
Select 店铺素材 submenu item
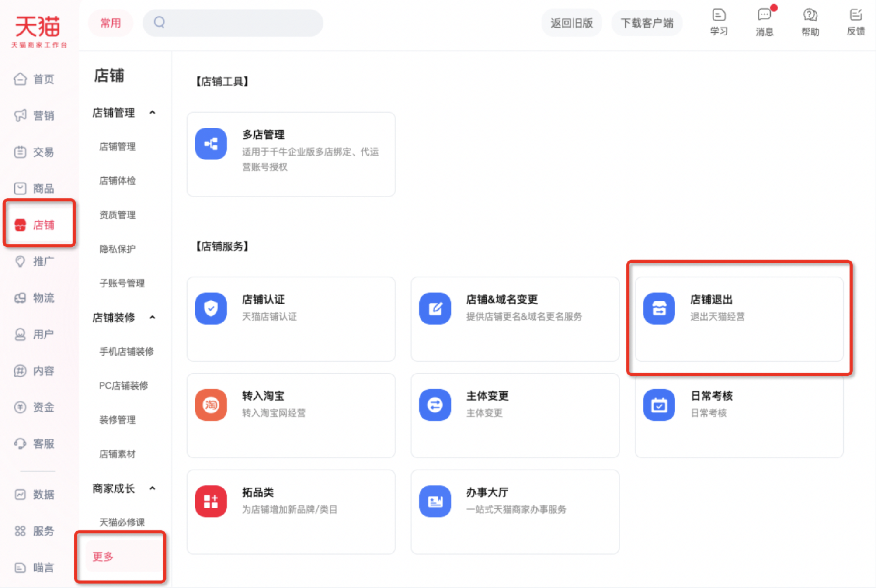pyautogui.click(x=117, y=454)
